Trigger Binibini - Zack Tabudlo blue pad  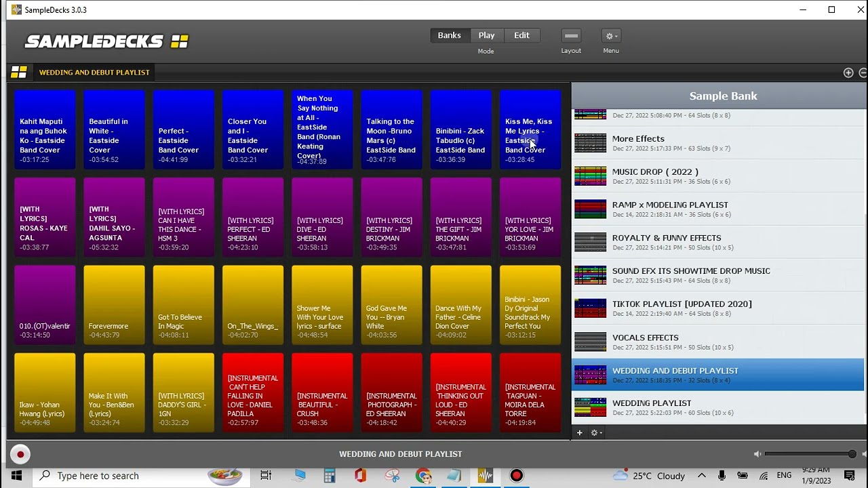pyautogui.click(x=460, y=129)
